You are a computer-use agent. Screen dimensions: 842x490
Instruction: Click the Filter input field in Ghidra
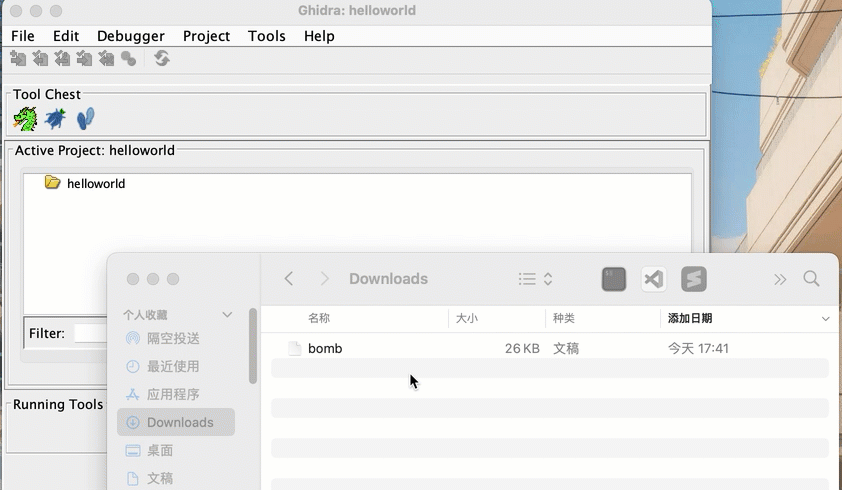[x=90, y=333]
